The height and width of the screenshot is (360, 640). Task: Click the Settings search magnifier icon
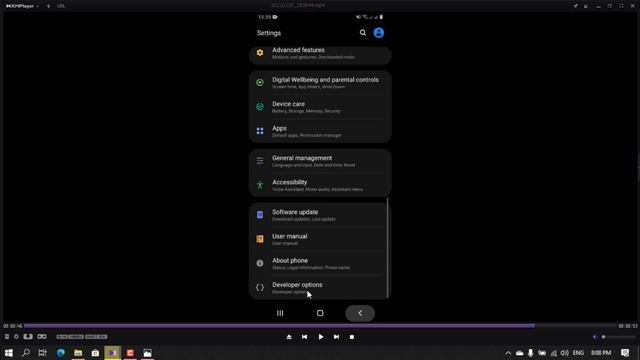point(363,33)
